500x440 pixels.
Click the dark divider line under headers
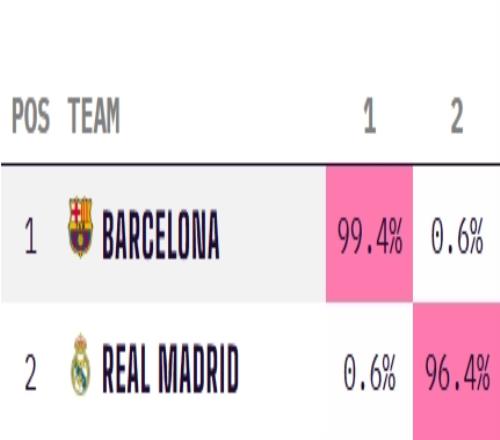(250, 164)
